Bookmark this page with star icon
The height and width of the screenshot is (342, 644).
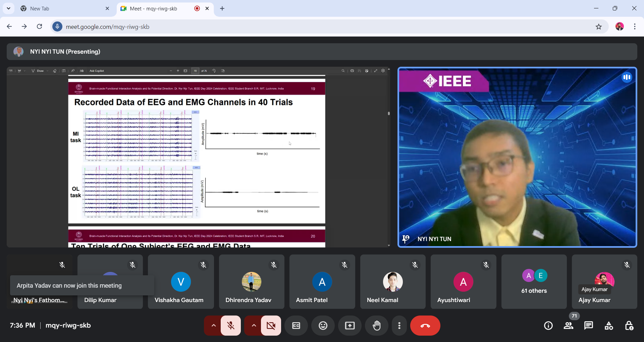[599, 27]
